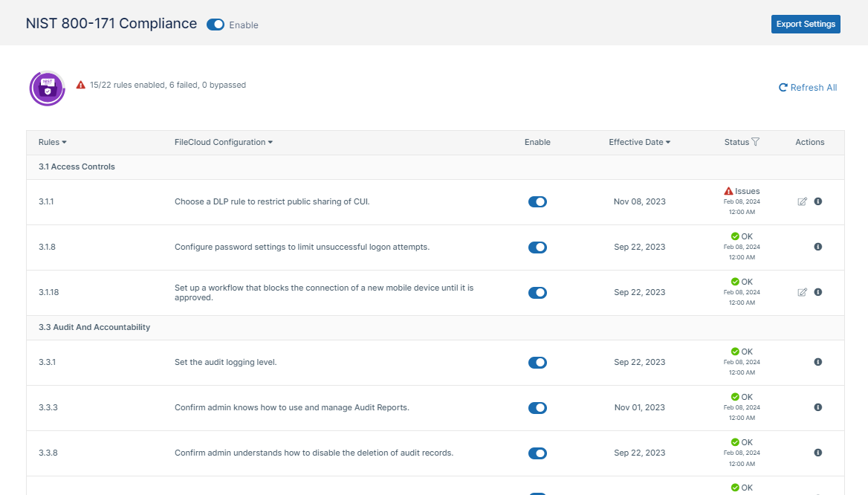The width and height of the screenshot is (868, 495).
Task: Show info for rule 3.1.8
Action: 818,247
